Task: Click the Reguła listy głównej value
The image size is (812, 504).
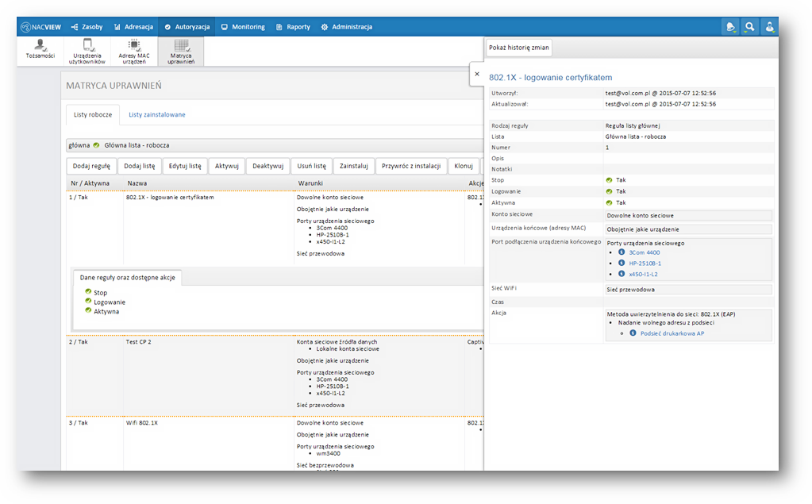Action: coord(633,126)
